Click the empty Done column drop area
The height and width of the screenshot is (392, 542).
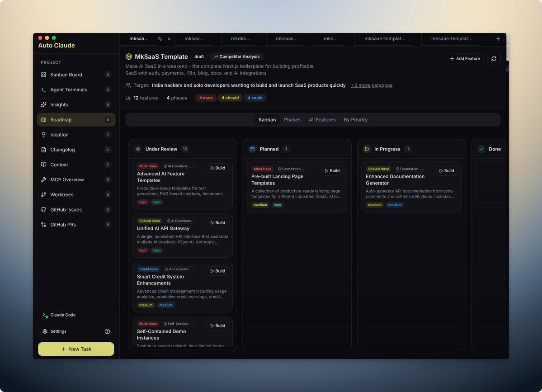(491, 183)
